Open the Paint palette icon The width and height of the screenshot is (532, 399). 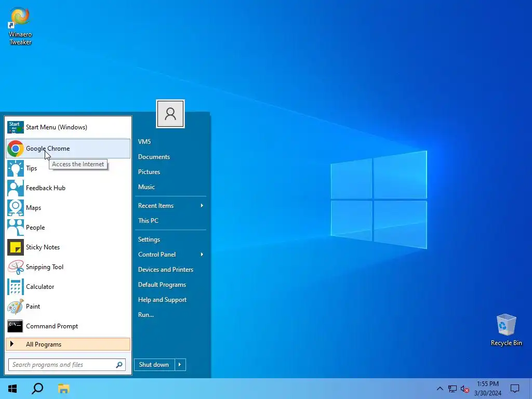(16, 307)
